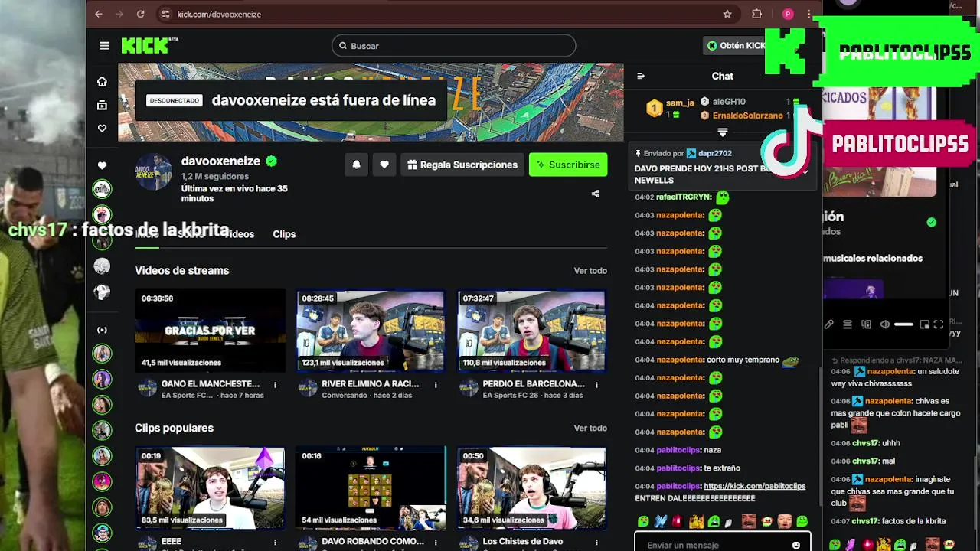Click the Regala Suscripciones button
980x551 pixels.
462,165
